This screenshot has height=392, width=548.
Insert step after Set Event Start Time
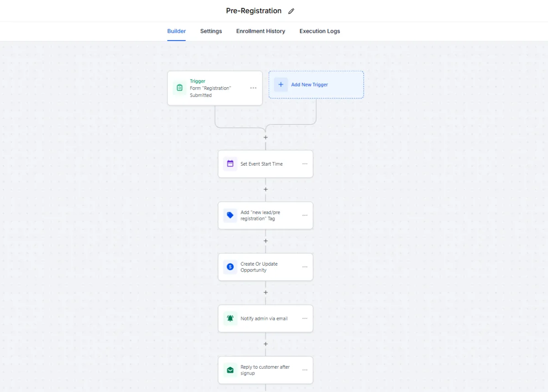coord(265,189)
